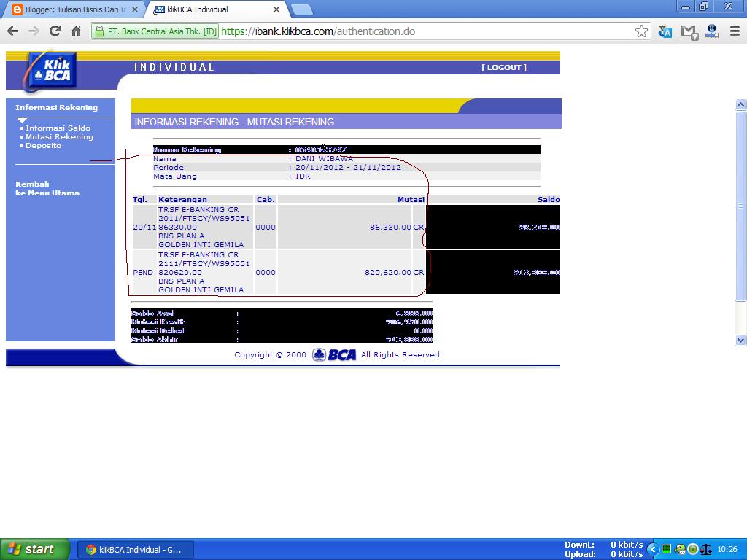Click the LOGOUT link
Viewport: 747px width, 560px height.
[504, 68]
